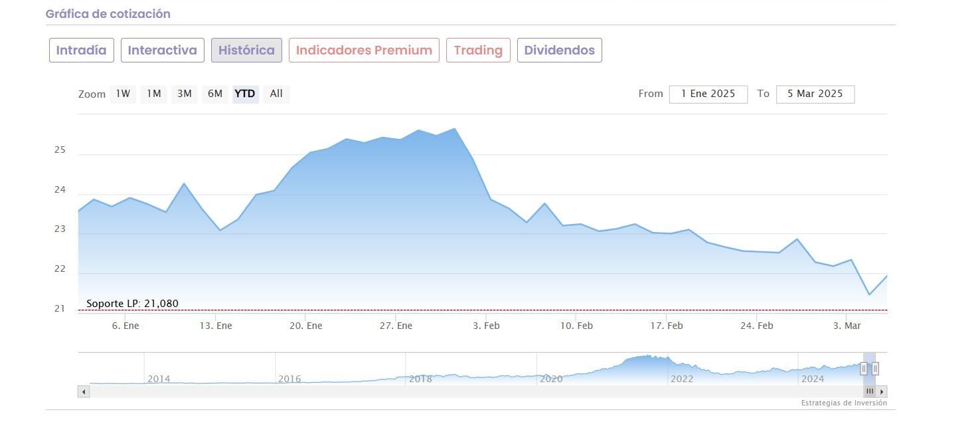Open the Interactiva chart tab
This screenshot has height=424, width=980.
pos(163,51)
